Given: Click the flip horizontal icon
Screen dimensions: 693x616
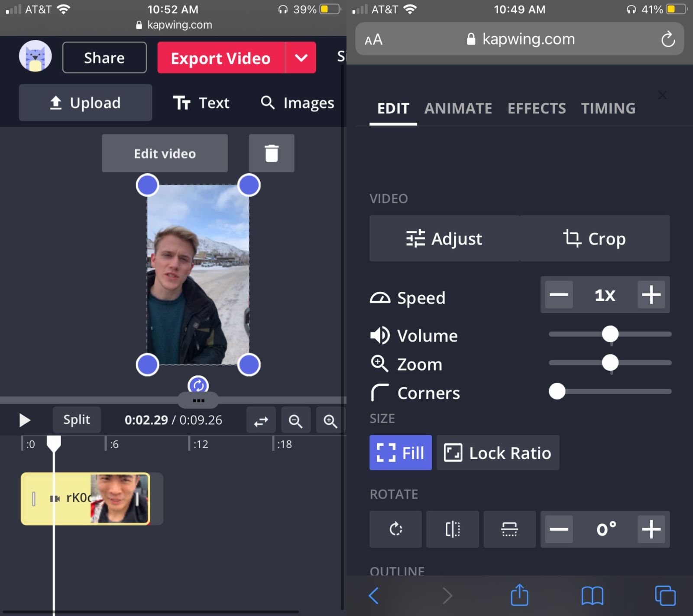Looking at the screenshot, I should [452, 529].
